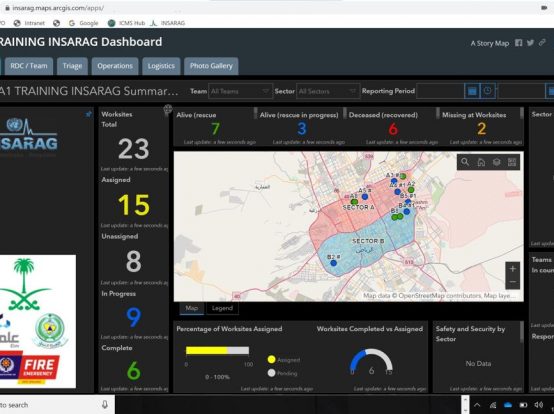Screen dimensions: 554x414
Task: Click the Missing at Worksites count 2
Action: (x=481, y=129)
